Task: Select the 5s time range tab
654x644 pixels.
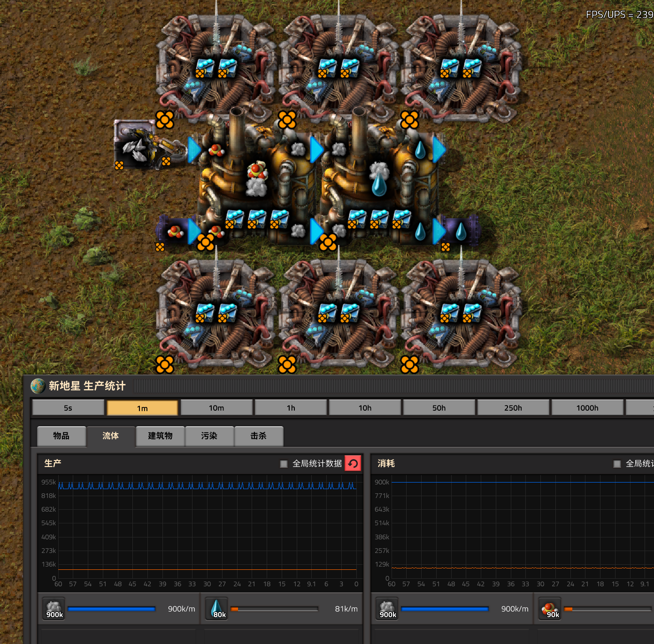Action: tap(68, 407)
